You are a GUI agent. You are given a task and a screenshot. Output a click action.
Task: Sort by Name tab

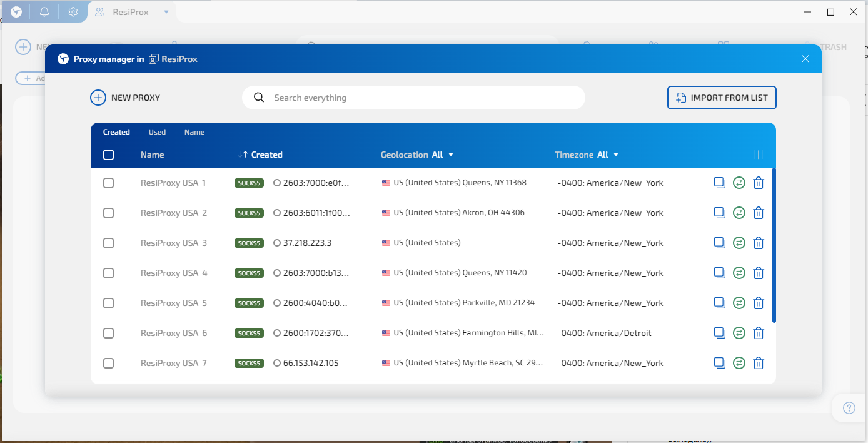(x=194, y=132)
